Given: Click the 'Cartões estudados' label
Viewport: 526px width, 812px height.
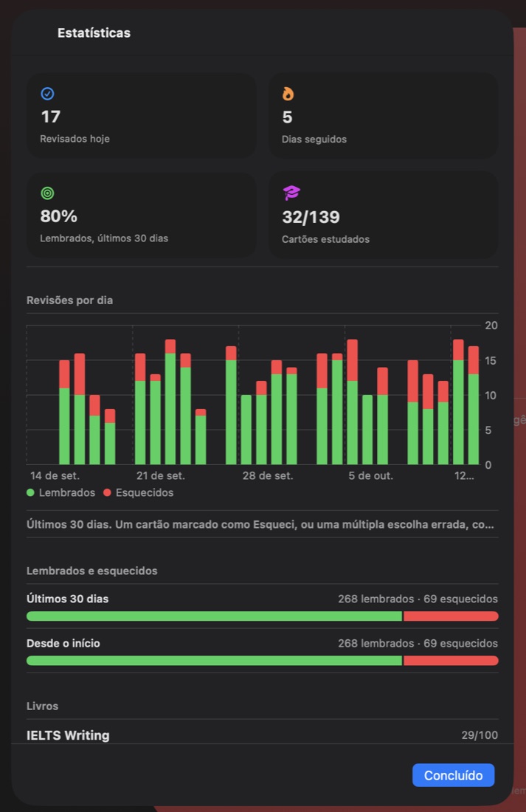Looking at the screenshot, I should coord(325,239).
